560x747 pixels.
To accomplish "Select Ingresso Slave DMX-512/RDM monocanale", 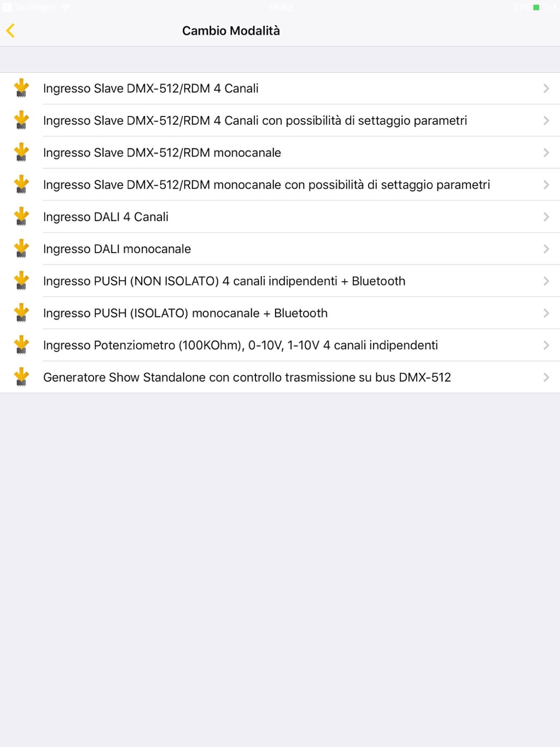I will [162, 153].
